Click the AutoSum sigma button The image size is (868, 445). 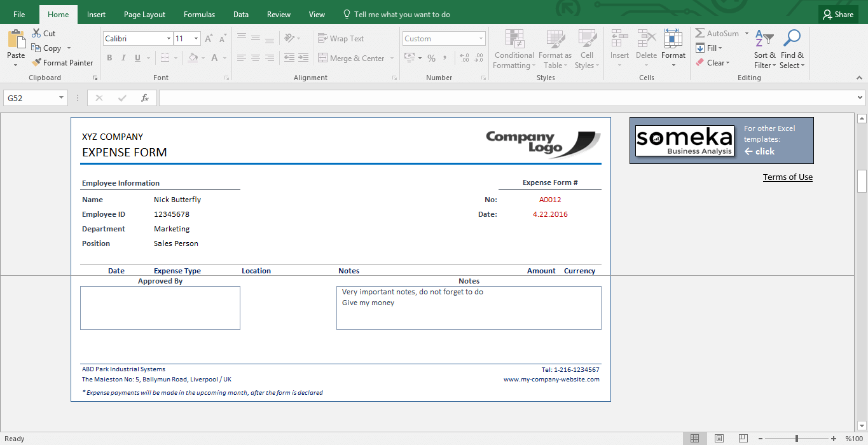click(x=717, y=33)
